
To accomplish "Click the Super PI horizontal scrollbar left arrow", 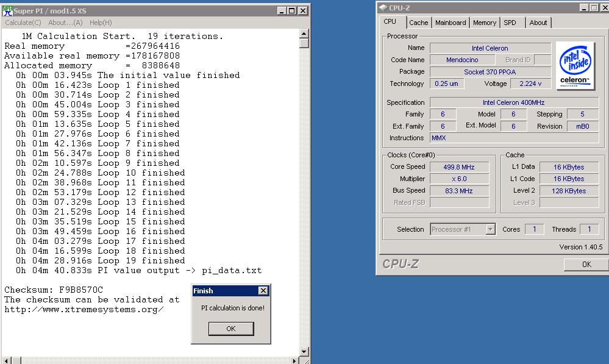I will (6, 361).
